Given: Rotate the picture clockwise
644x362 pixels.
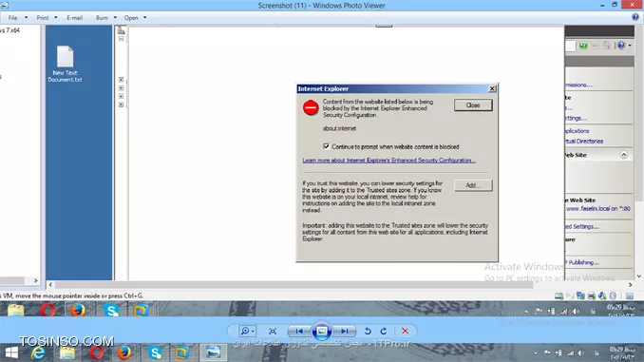Looking at the screenshot, I should (384, 332).
